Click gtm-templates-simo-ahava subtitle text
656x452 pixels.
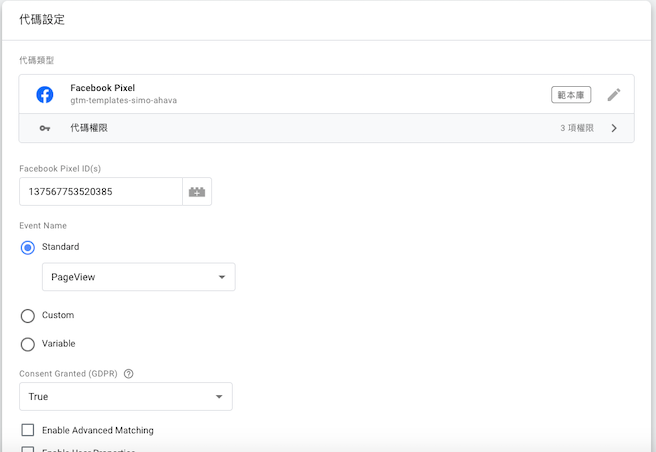click(123, 100)
